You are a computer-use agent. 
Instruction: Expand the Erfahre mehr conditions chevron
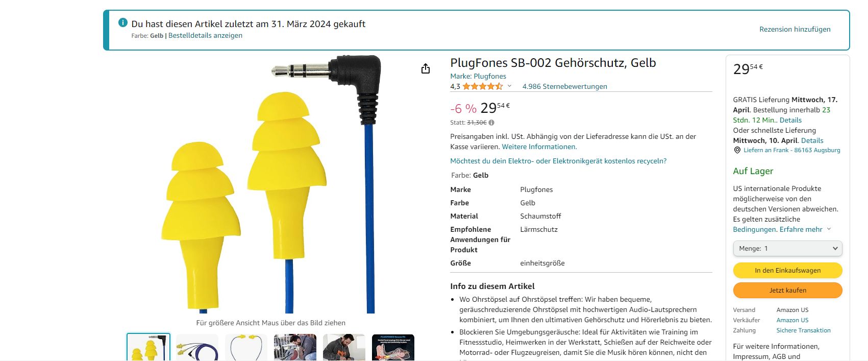829,229
